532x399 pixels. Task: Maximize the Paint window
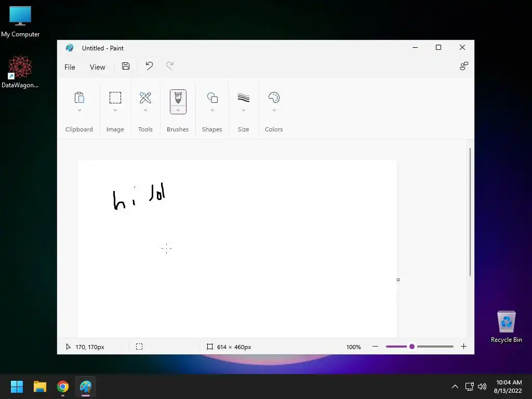coord(438,47)
